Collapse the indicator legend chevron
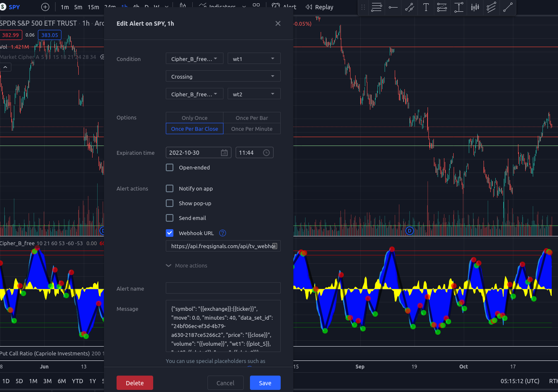The image size is (558, 392). (x=5, y=67)
